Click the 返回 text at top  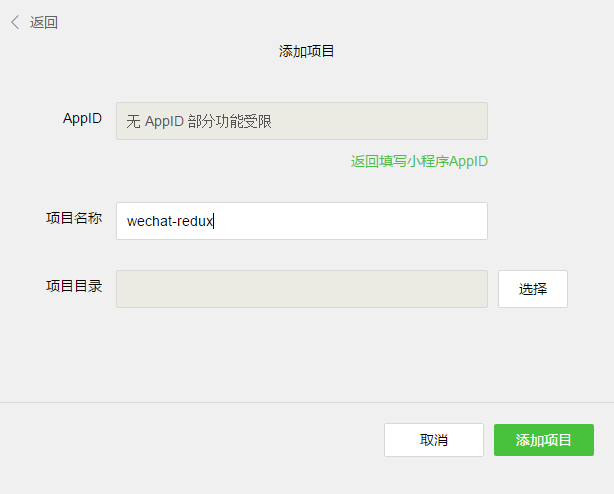[x=44, y=22]
